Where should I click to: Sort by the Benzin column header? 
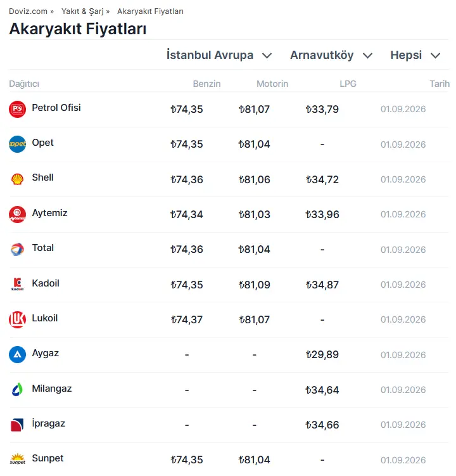[x=206, y=84]
